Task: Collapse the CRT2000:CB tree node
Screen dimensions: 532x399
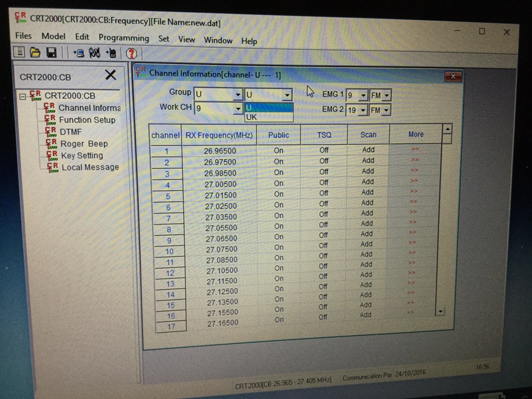Action: point(23,97)
